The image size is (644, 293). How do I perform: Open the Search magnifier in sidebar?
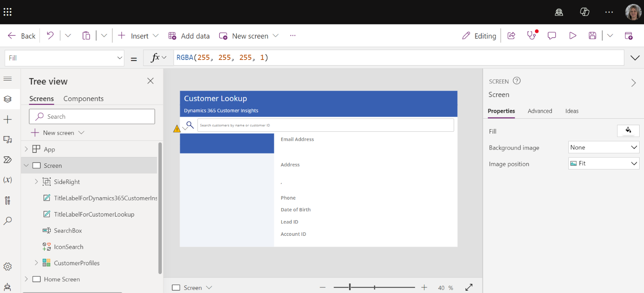point(8,221)
